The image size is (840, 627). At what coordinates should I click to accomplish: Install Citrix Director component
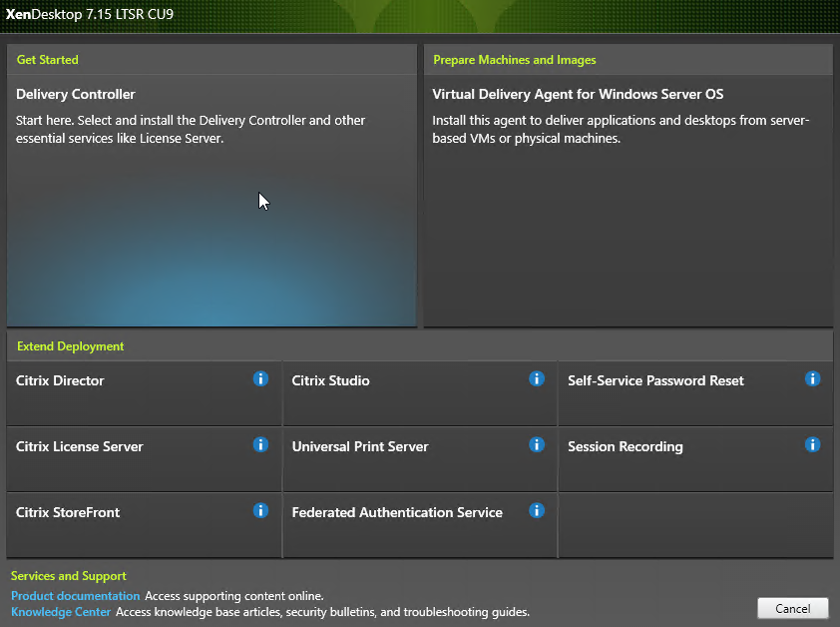coord(144,393)
